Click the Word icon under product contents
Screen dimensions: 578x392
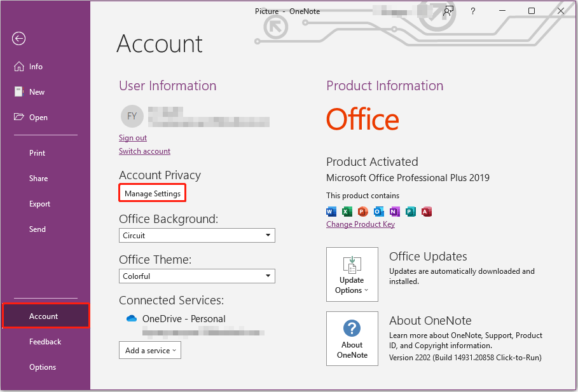tap(331, 211)
